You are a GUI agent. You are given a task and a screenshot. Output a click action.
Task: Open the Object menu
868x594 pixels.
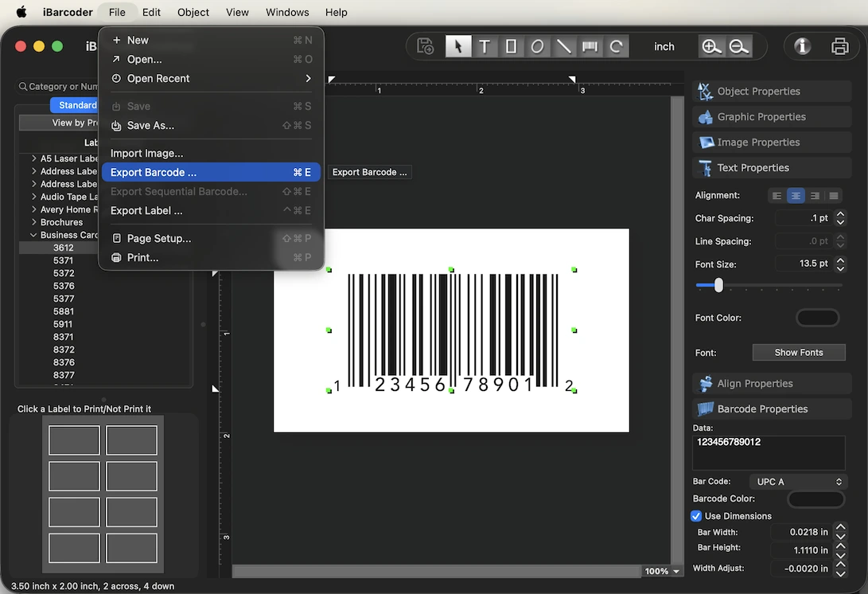pyautogui.click(x=193, y=12)
